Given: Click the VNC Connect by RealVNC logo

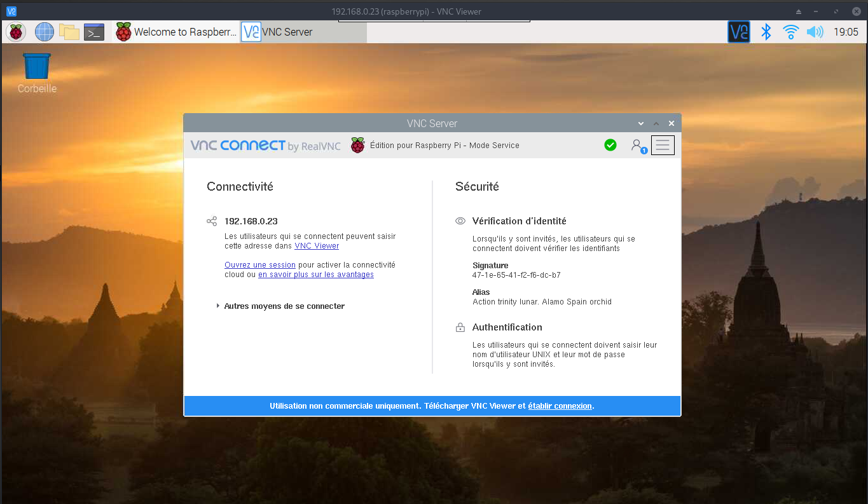Looking at the screenshot, I should pos(266,146).
